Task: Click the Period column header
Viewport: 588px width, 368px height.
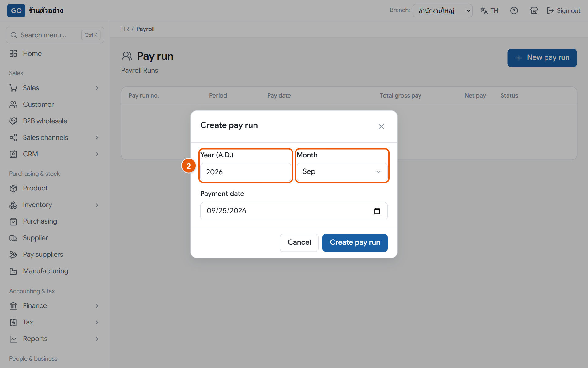Action: pos(218,95)
